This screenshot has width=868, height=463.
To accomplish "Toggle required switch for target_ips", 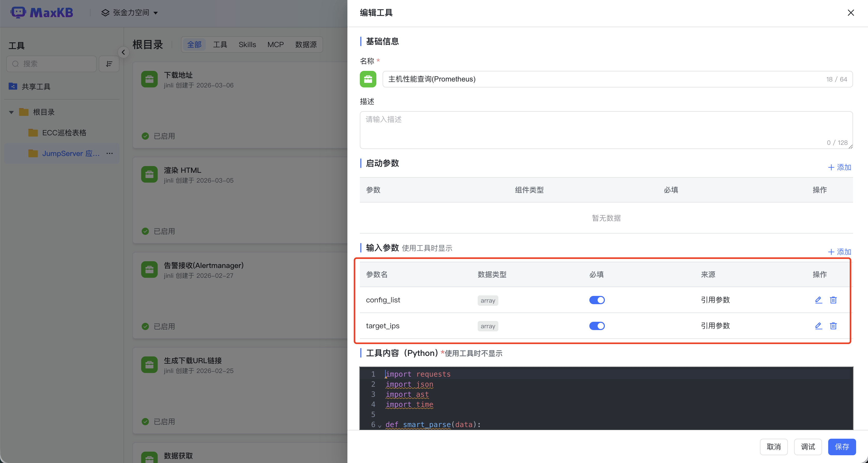I will tap(597, 326).
